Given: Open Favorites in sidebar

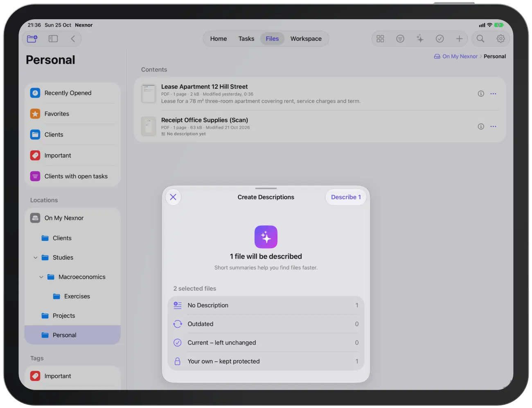Looking at the screenshot, I should coord(72,114).
